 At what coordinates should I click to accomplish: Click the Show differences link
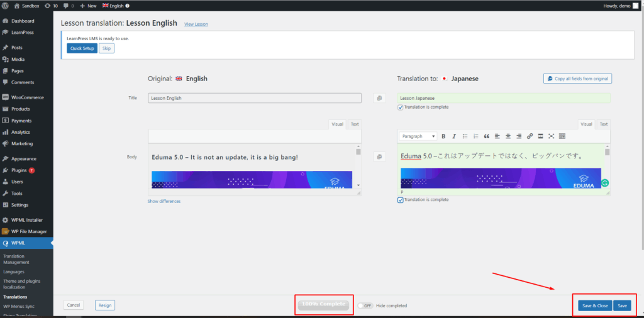164,201
